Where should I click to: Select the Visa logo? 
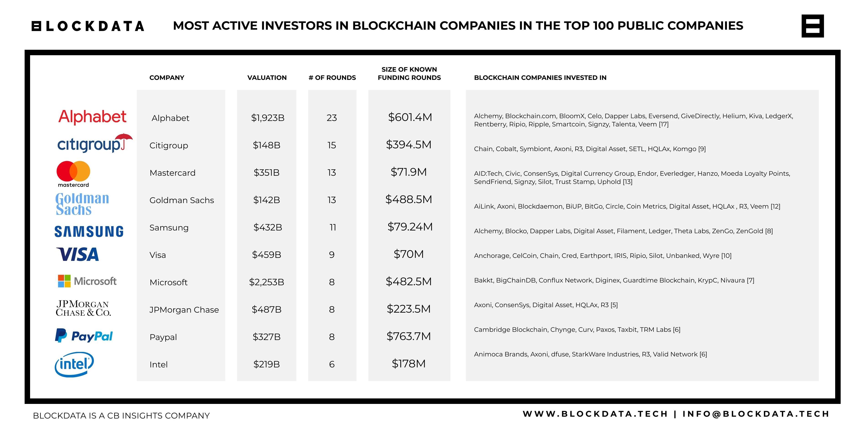(77, 254)
